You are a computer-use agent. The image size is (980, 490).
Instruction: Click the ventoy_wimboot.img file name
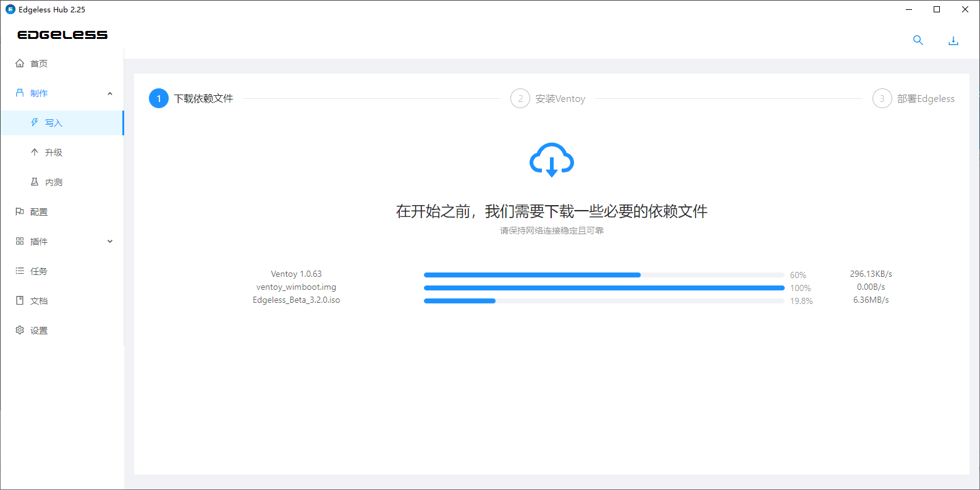(x=296, y=287)
